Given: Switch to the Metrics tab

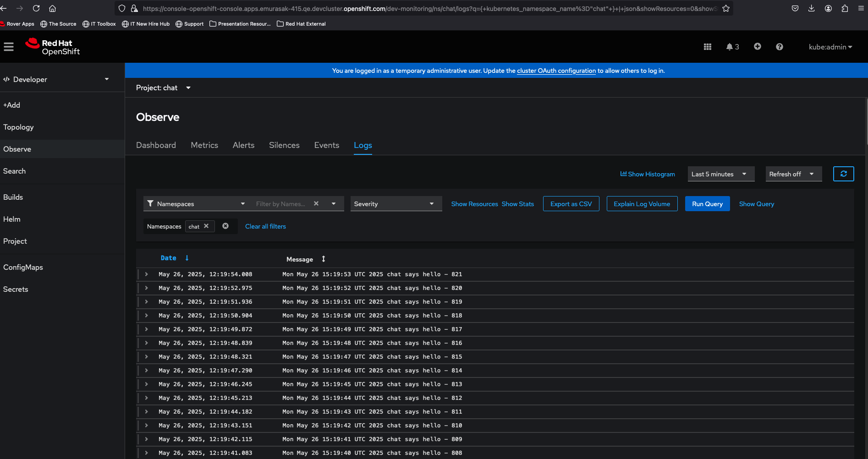Looking at the screenshot, I should pos(204,145).
